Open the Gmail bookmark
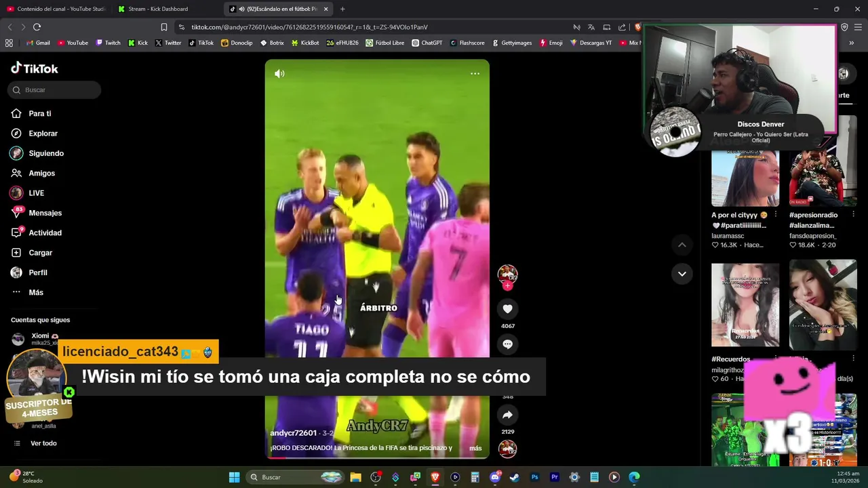The image size is (868, 488). (x=38, y=43)
